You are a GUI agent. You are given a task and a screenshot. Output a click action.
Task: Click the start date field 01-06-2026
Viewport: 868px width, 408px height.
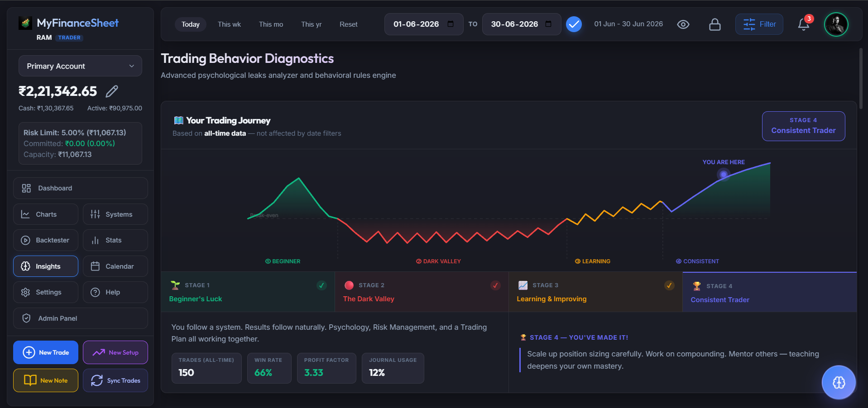pyautogui.click(x=424, y=24)
